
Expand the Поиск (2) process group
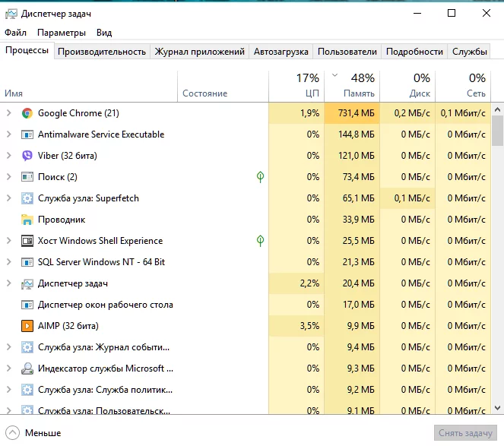(x=8, y=177)
